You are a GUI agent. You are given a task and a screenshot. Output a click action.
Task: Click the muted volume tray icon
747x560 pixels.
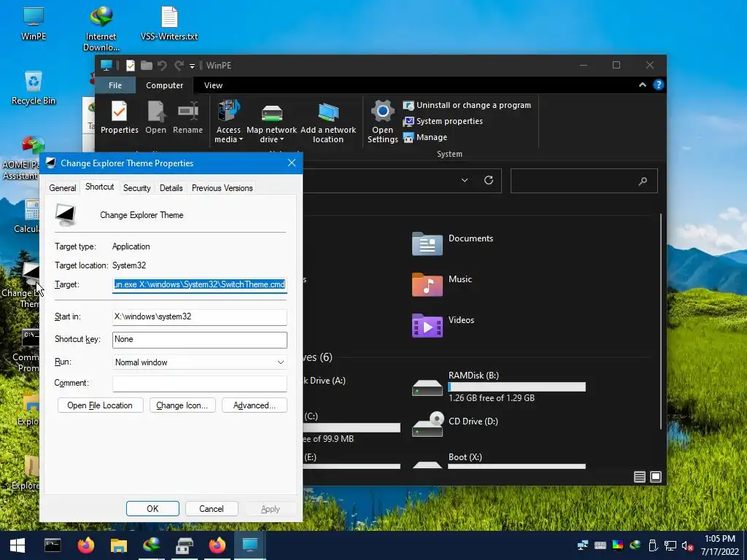(x=687, y=546)
